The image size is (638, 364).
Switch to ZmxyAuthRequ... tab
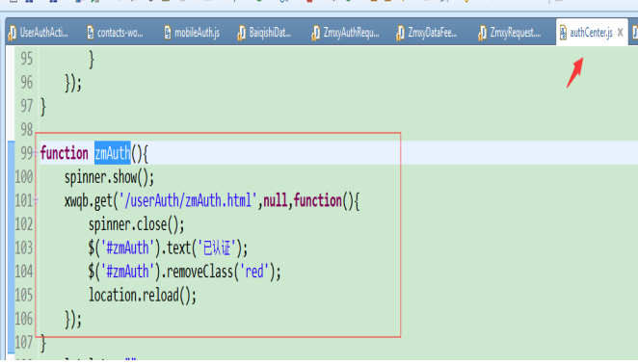pyautogui.click(x=345, y=33)
